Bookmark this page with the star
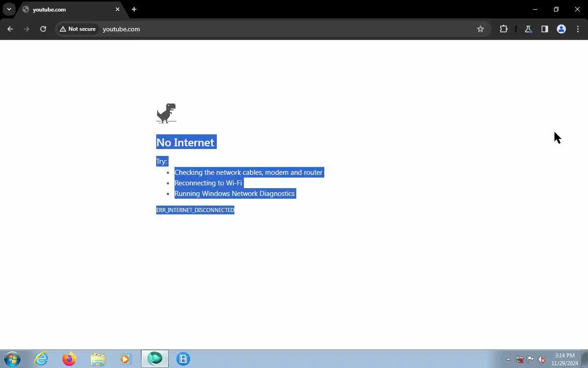588x368 pixels. pos(481,29)
